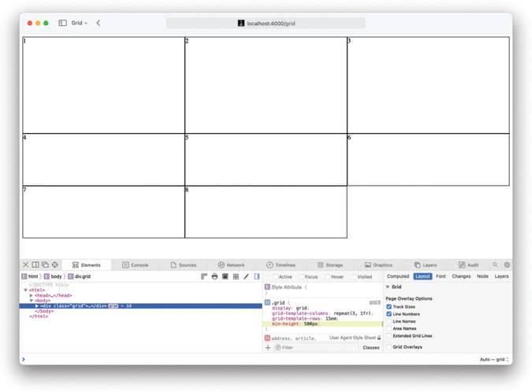Check the Hover pseudo-class box
Image resolution: width=532 pixels, height=392 pixels.
pyautogui.click(x=328, y=277)
